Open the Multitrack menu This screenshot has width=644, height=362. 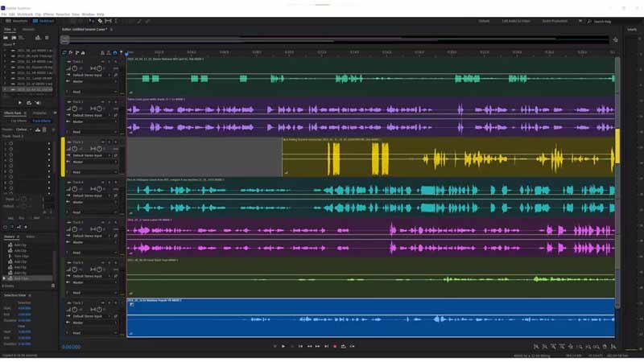point(23,14)
